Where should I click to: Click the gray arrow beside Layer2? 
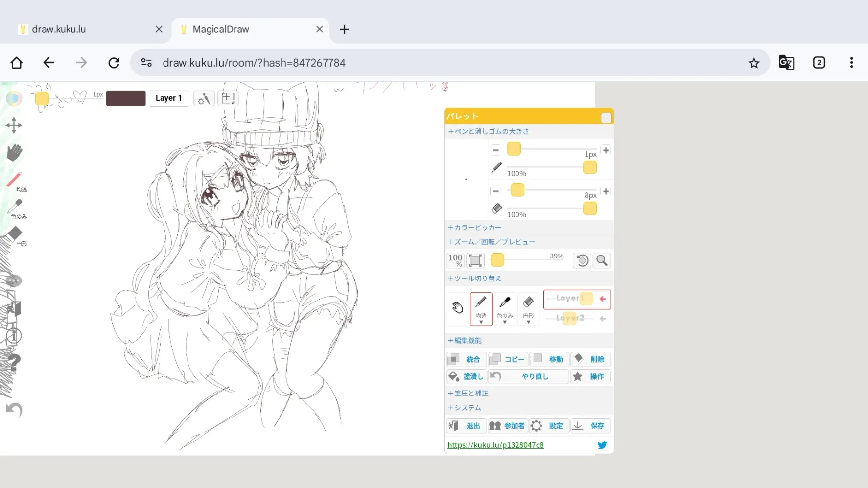(x=603, y=319)
